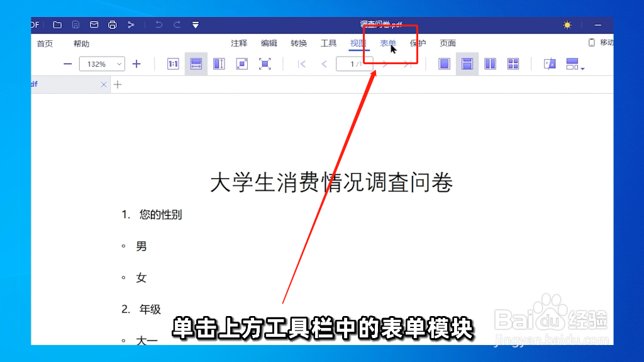Switch to the 保护 tab

[418, 43]
